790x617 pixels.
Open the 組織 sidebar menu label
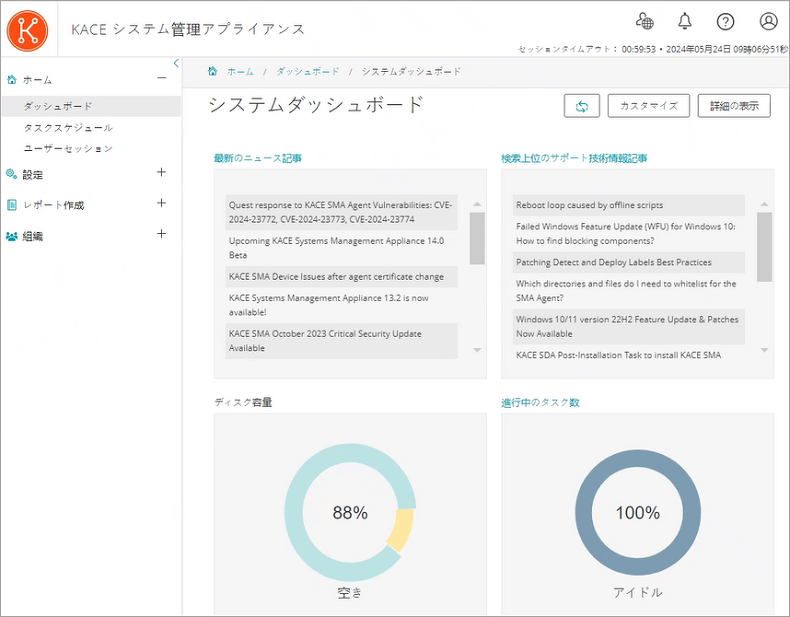[33, 236]
